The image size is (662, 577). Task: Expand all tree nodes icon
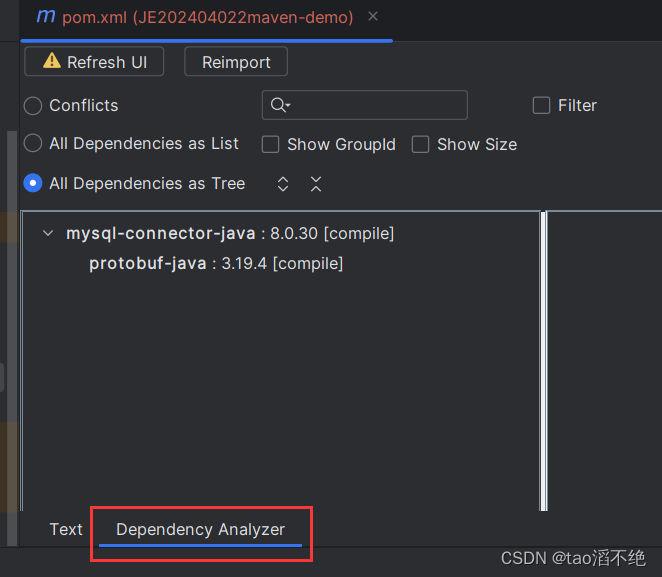283,184
